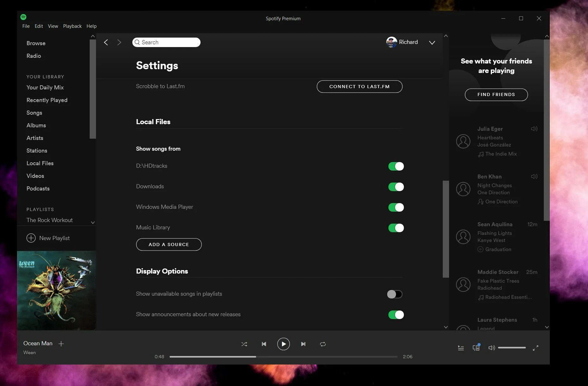588x386 pixels.
Task: Open the View menu
Action: [53, 26]
